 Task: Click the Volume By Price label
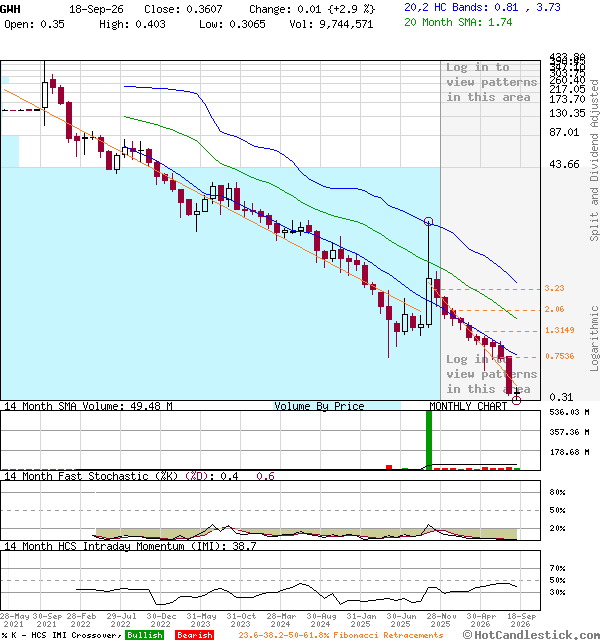[x=319, y=406]
